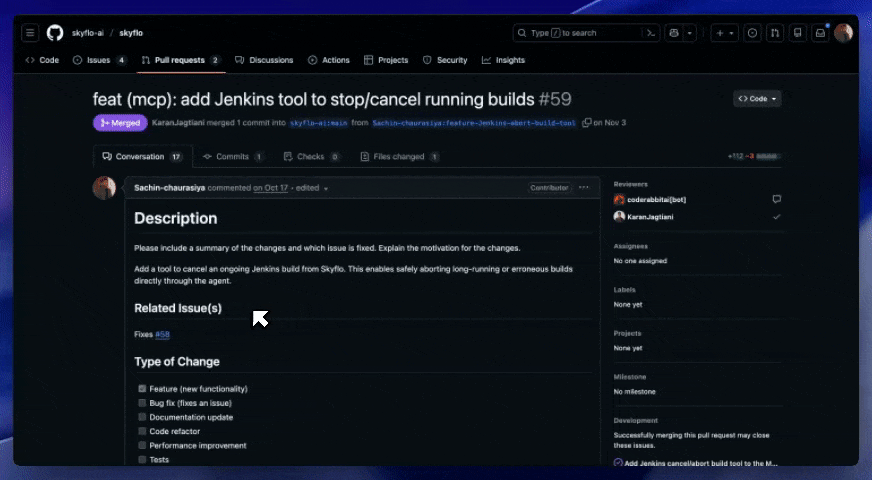
Task: Open the pull requests header icon
Action: pos(775,33)
